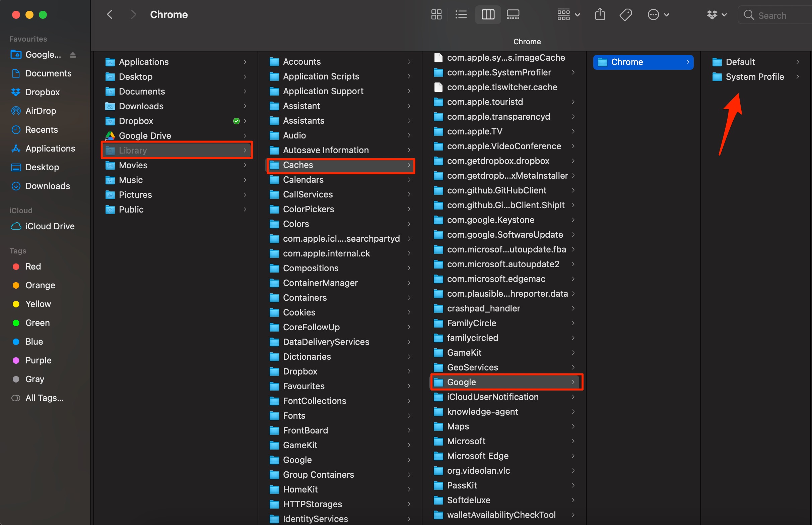Go back with the left chevron button

click(x=110, y=15)
